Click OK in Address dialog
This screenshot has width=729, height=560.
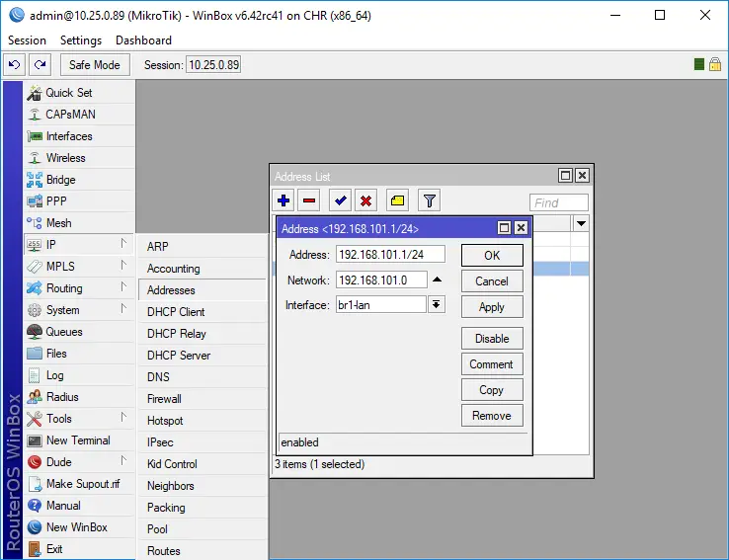click(492, 256)
